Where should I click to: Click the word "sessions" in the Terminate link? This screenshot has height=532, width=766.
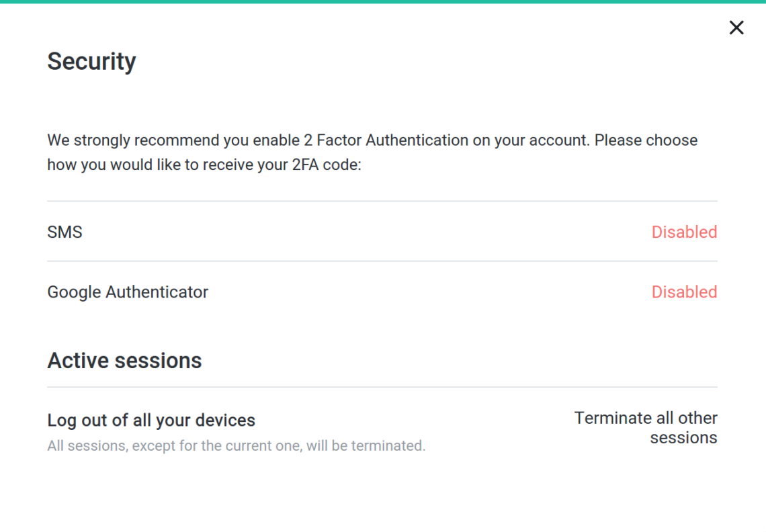coord(683,438)
